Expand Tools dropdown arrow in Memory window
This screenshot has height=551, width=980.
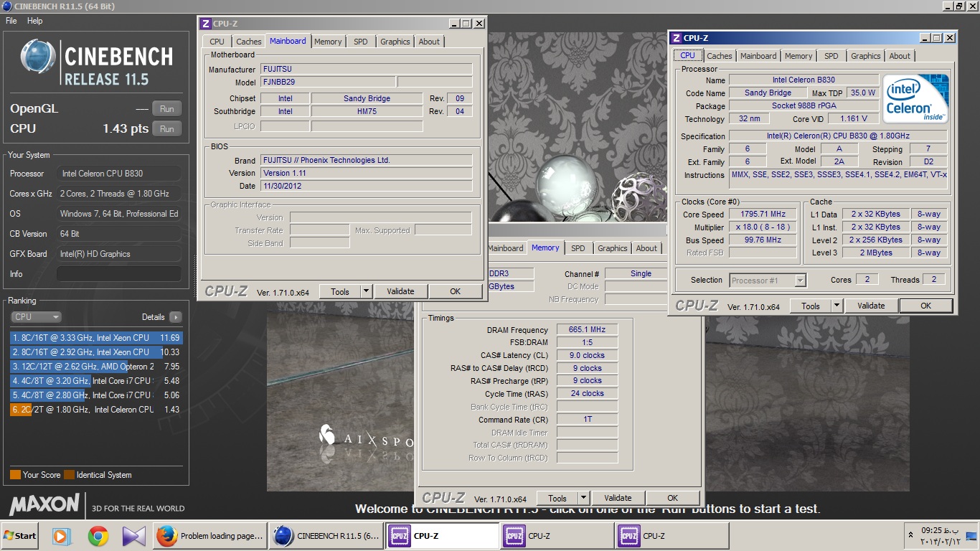pyautogui.click(x=583, y=498)
